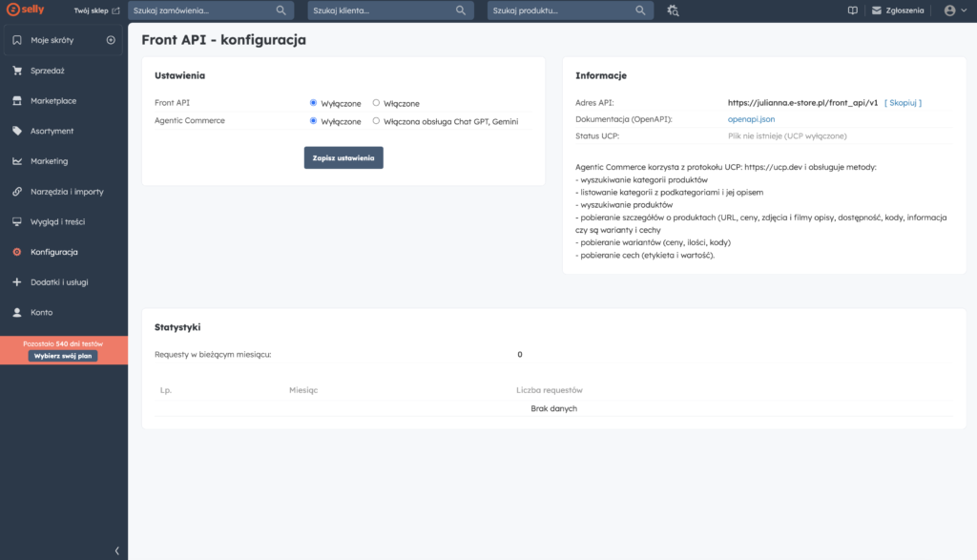The height and width of the screenshot is (560, 977).
Task: Click the Dodatki i usługi plus icon
Action: click(17, 282)
